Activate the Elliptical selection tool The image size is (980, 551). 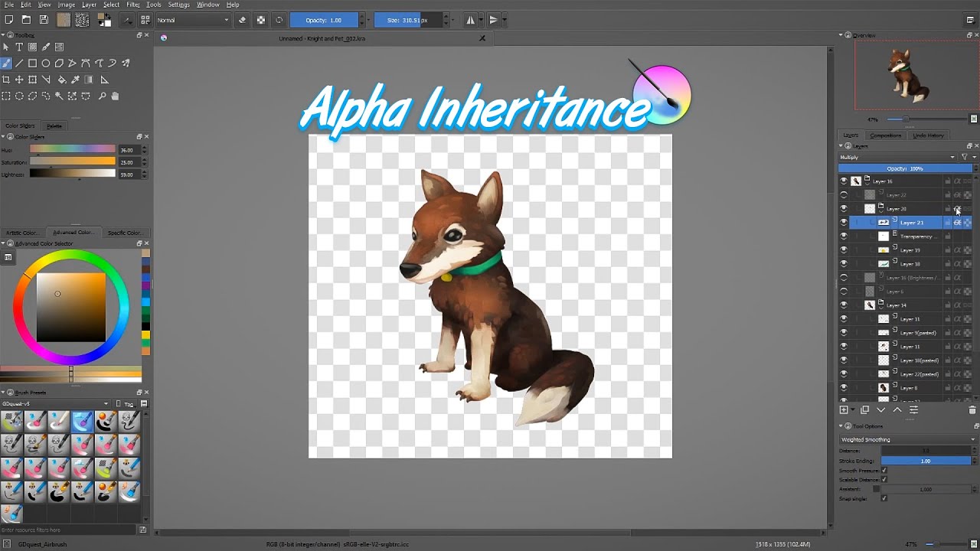pyautogui.click(x=19, y=96)
